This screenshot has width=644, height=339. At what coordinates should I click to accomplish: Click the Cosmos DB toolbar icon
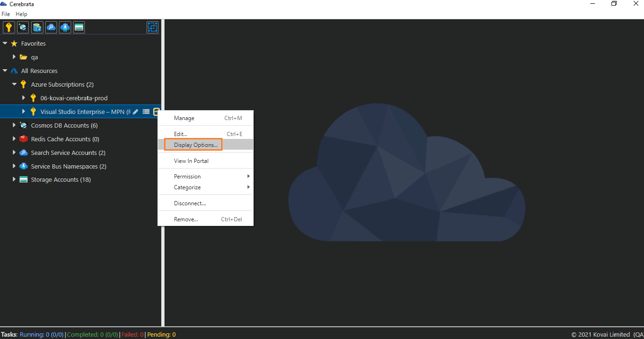[23, 27]
